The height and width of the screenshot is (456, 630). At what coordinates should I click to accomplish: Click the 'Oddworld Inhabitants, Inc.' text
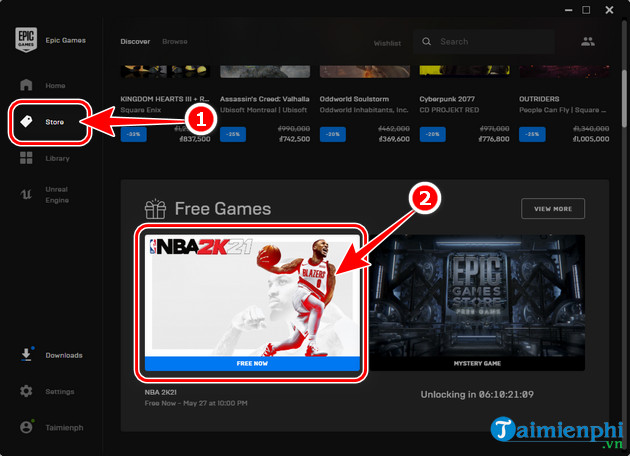(364, 110)
